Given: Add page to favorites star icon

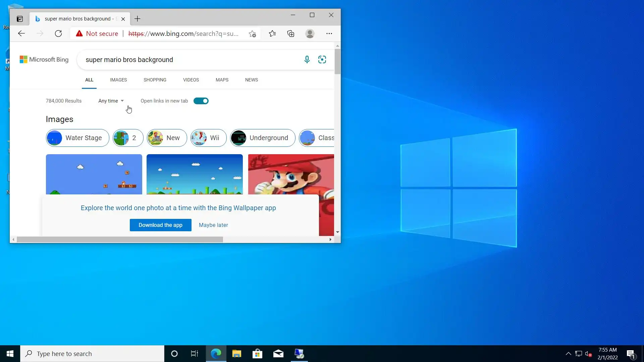Looking at the screenshot, I should point(252,34).
